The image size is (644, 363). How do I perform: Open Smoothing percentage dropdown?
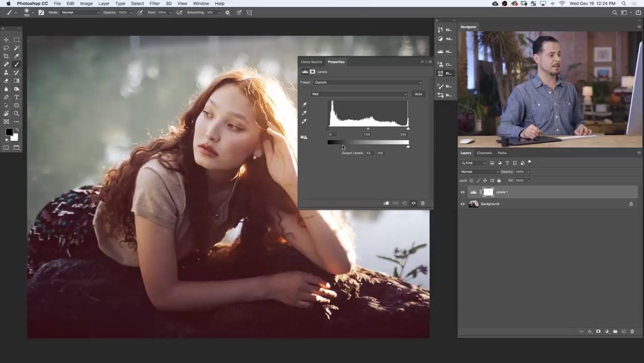coord(219,12)
